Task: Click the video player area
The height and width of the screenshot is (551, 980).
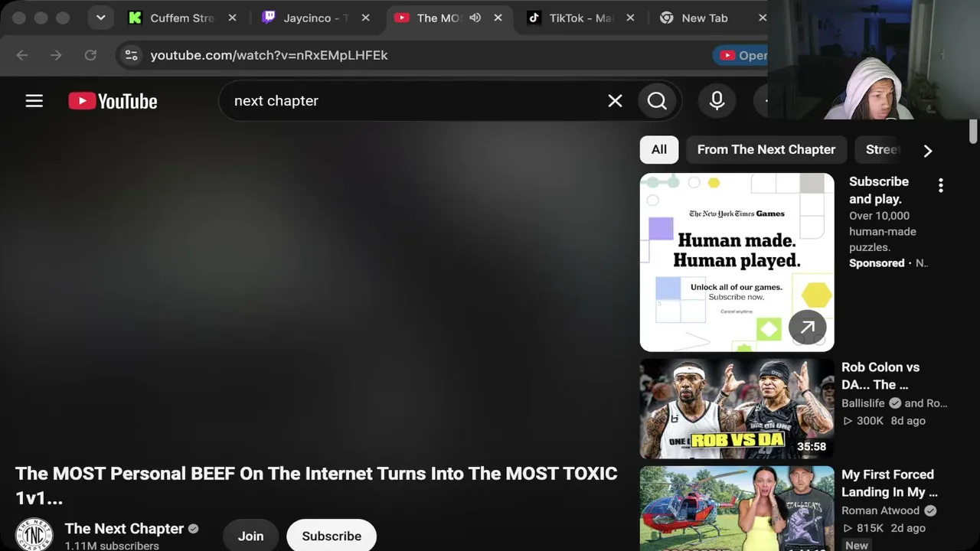Action: point(318,291)
